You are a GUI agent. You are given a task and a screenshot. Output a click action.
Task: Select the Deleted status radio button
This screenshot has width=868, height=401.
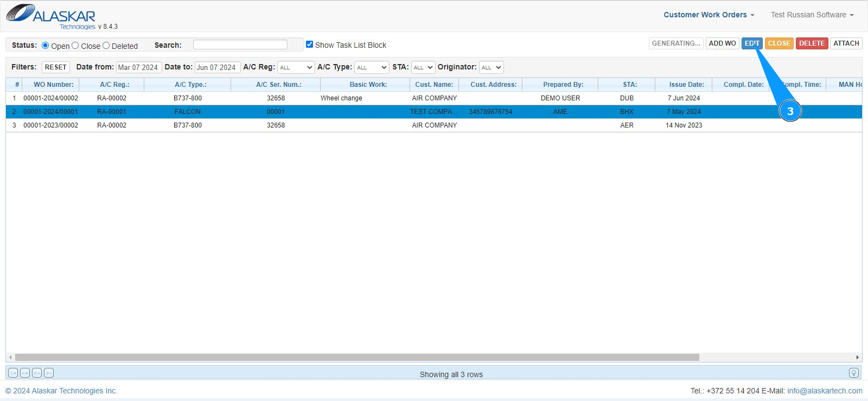pyautogui.click(x=106, y=46)
